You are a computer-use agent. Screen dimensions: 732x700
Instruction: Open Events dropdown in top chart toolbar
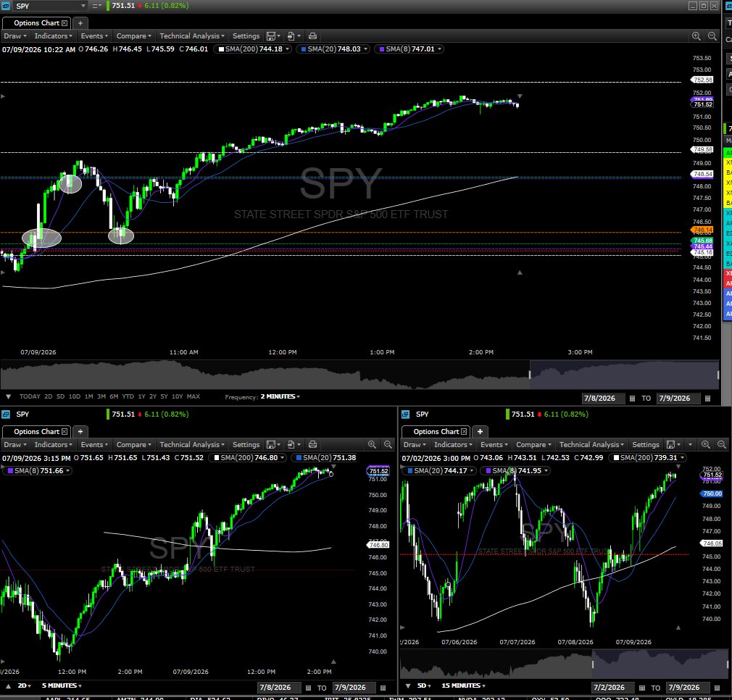point(93,36)
